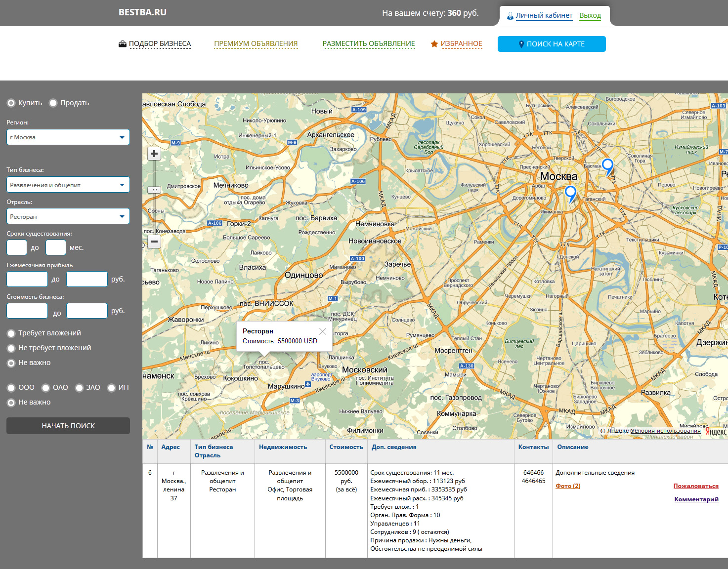Open the Подбор бизнеса menu

(x=160, y=44)
